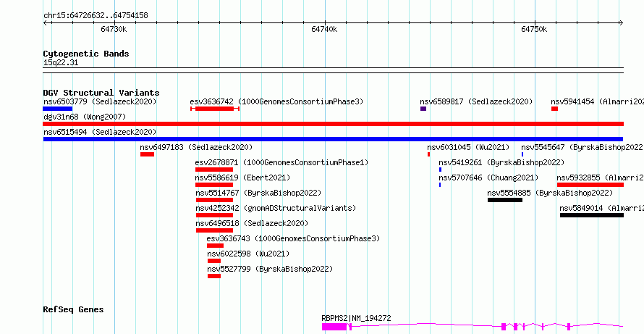Select the long blue nsv6515494 bar
This screenshot has height=334, width=644.
(333, 139)
